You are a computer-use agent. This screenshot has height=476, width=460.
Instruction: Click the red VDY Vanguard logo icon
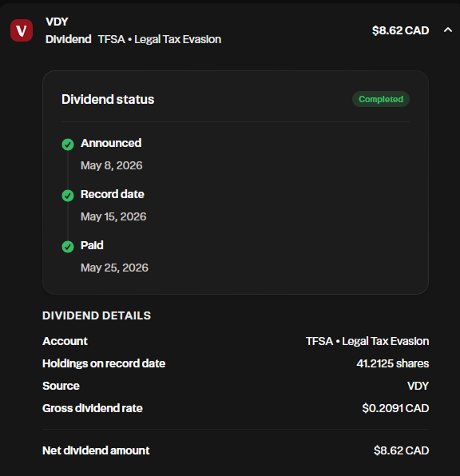(x=22, y=30)
